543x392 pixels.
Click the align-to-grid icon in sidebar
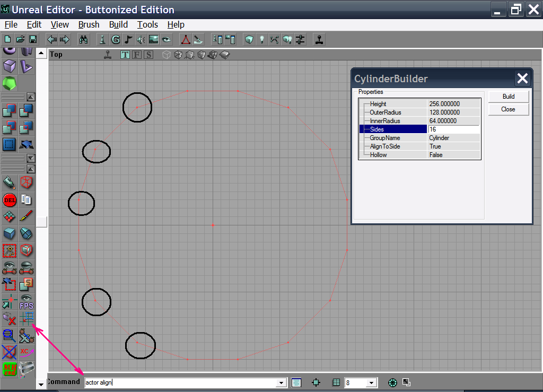(26, 319)
